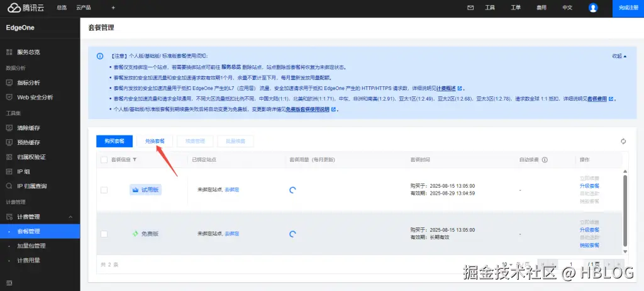The height and width of the screenshot is (291, 644).
Task: Click the refresh icon above the table
Action: pos(623,141)
